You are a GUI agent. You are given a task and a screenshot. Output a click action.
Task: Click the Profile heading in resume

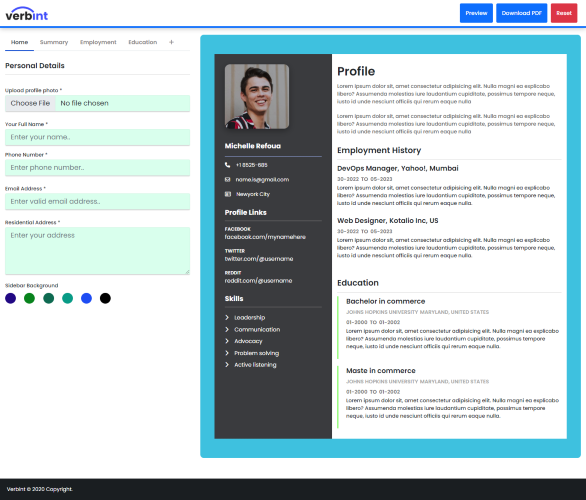coord(356,71)
